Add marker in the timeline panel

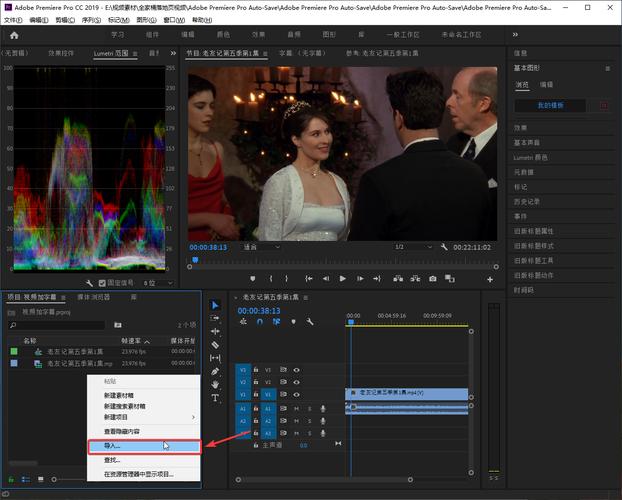click(x=294, y=321)
